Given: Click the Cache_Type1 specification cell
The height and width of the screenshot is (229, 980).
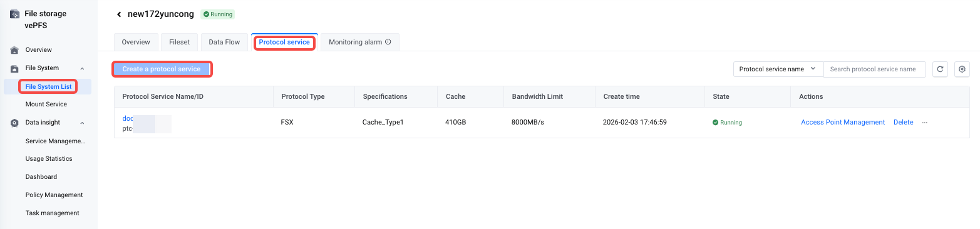Looking at the screenshot, I should pyautogui.click(x=383, y=123).
